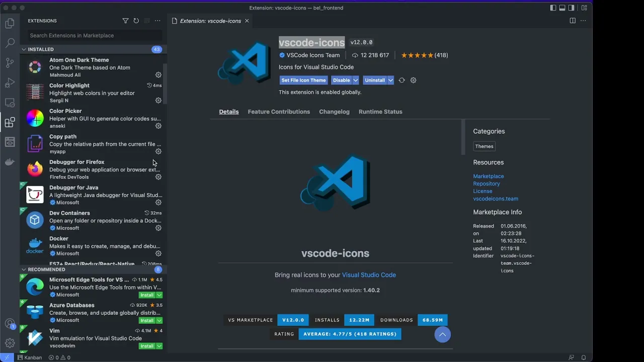Manage Atom One Dark Theme gear
This screenshot has height=362, width=644.
158,75
